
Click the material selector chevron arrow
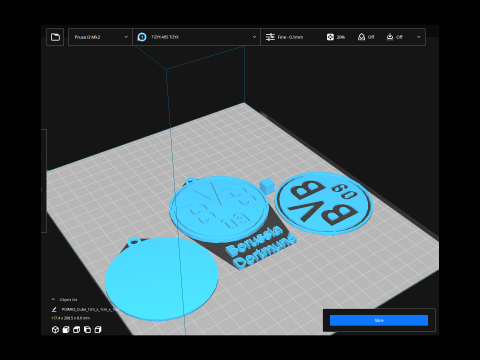(254, 37)
